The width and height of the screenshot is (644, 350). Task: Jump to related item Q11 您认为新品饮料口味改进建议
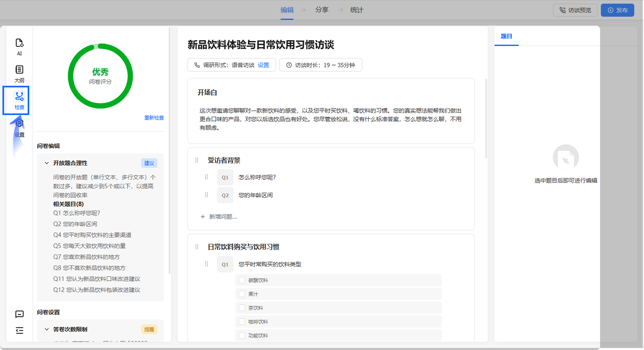97,279
